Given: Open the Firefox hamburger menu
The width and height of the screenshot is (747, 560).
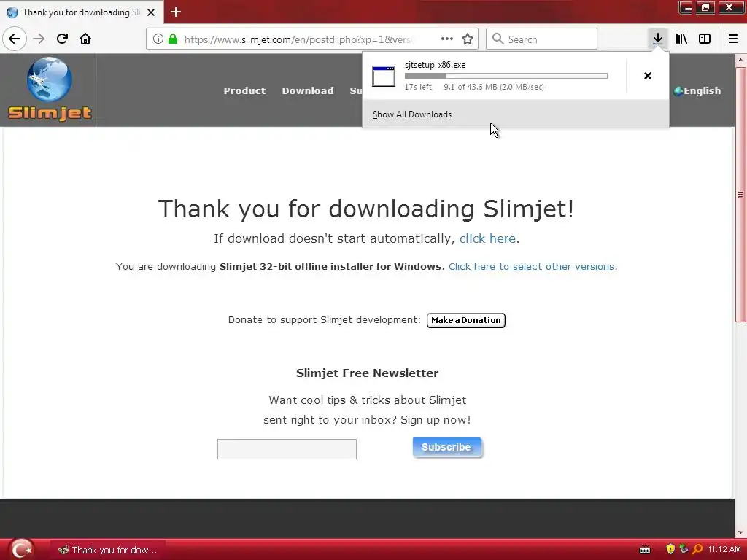Looking at the screenshot, I should 732,39.
